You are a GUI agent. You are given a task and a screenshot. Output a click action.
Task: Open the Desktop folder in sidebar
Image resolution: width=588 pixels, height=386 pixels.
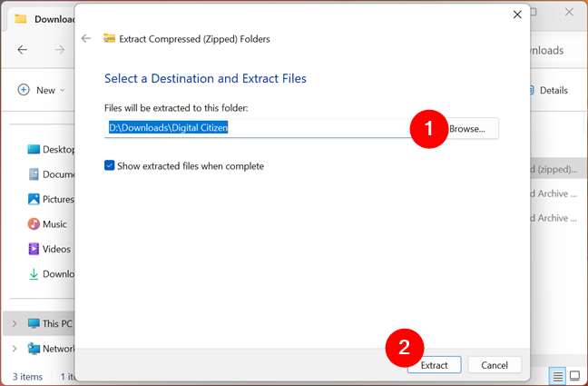point(34,149)
